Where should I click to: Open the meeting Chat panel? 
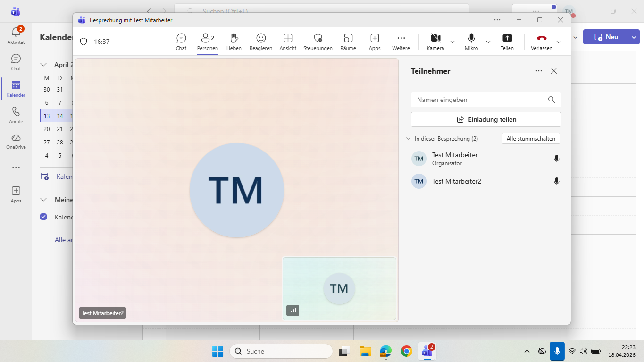coord(181,42)
